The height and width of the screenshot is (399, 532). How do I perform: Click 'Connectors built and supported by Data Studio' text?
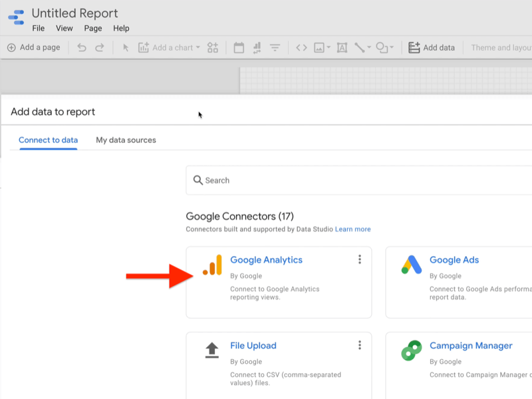coord(259,229)
